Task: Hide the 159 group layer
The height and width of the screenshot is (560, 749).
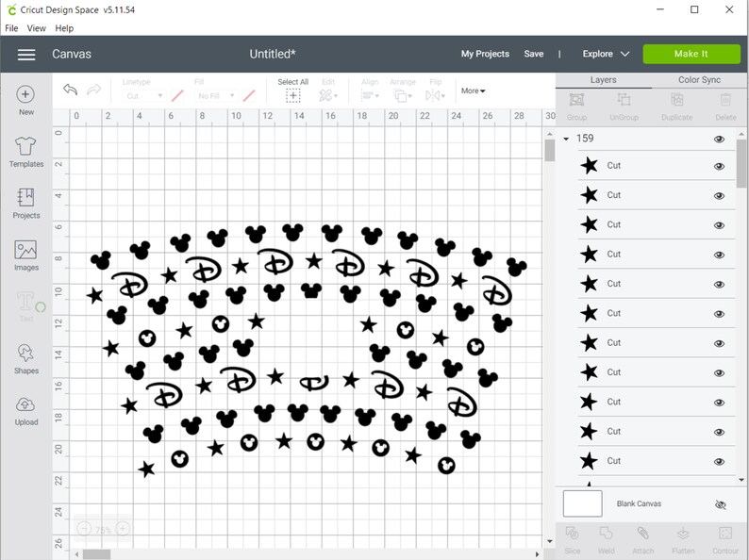Action: pyautogui.click(x=719, y=139)
